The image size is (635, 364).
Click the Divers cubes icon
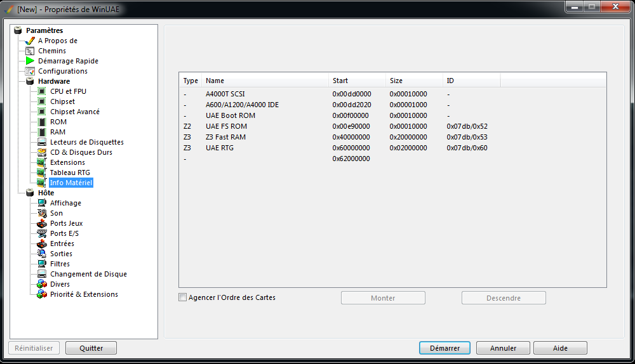[x=42, y=284]
